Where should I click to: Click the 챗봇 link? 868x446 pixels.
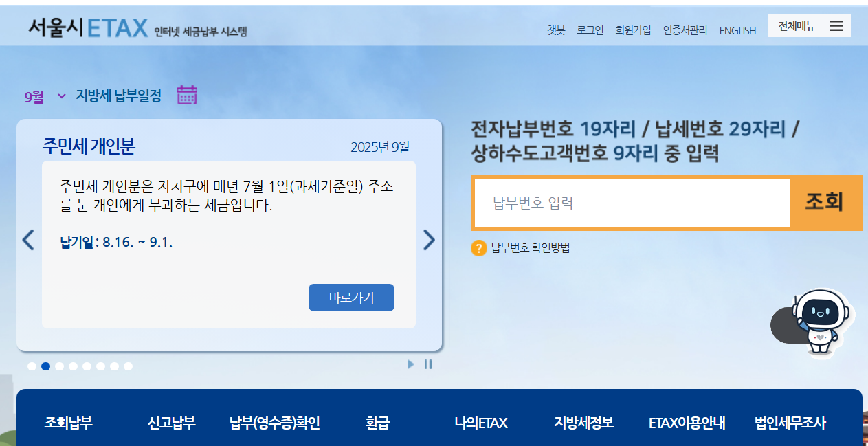pos(556,30)
